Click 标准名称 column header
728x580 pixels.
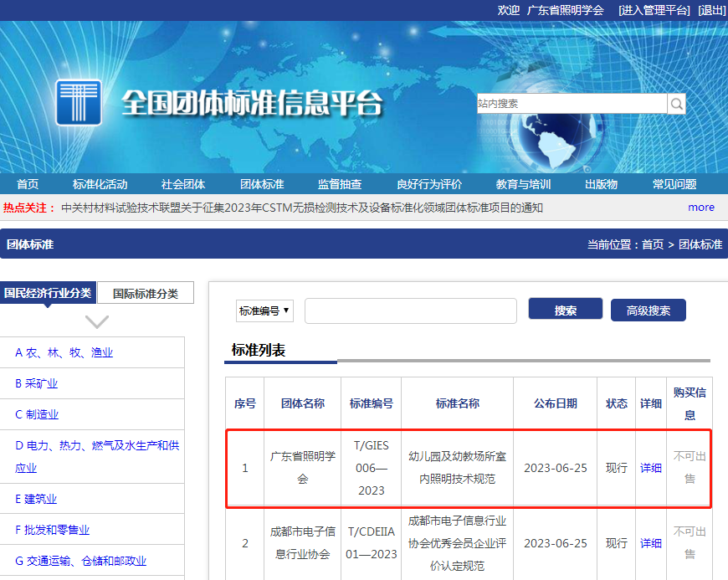[458, 403]
